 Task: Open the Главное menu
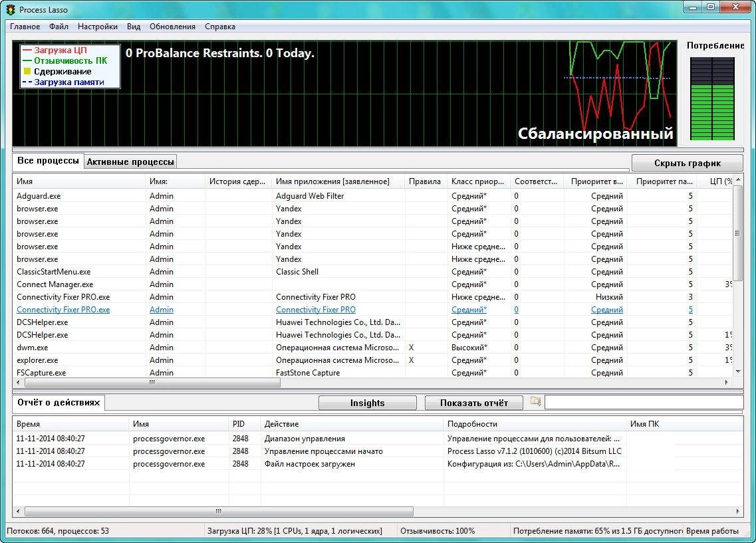25,27
